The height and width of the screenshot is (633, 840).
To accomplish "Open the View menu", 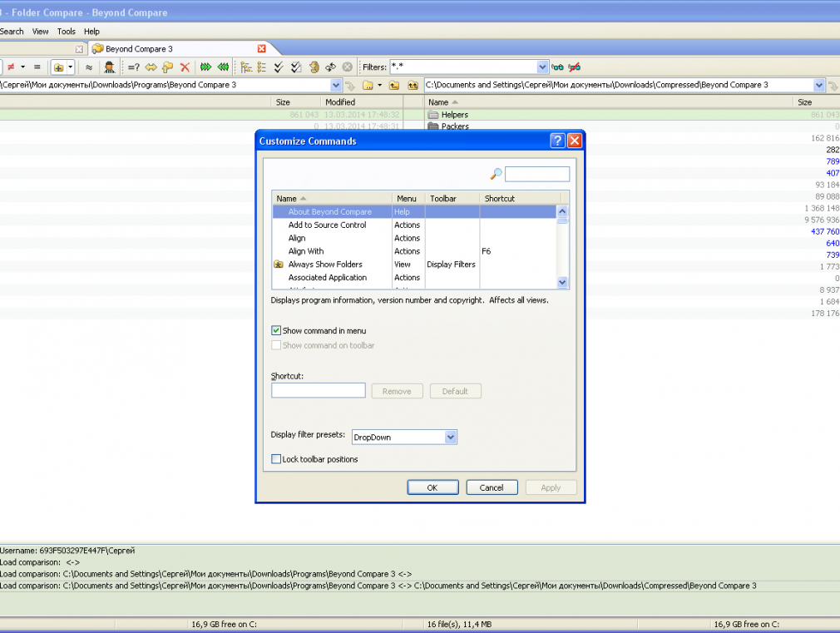I will [x=40, y=32].
